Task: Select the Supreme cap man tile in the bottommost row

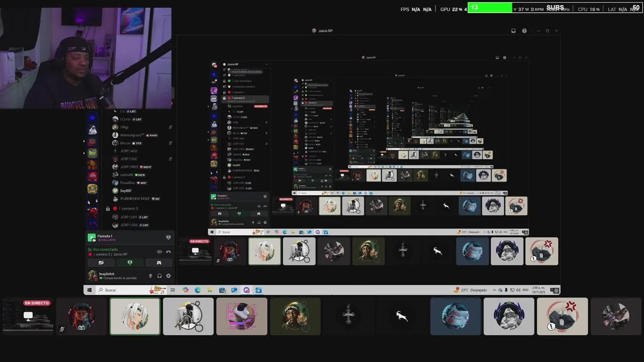Action: 295,316
